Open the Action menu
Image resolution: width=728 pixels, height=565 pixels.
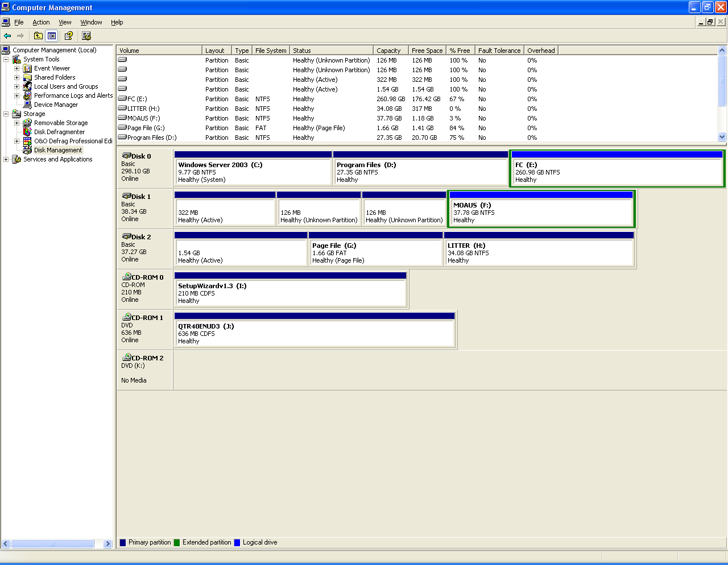coord(41,22)
